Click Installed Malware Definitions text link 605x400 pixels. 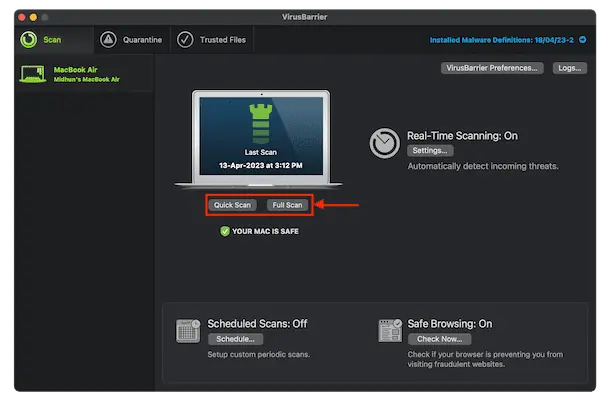pyautogui.click(x=502, y=40)
